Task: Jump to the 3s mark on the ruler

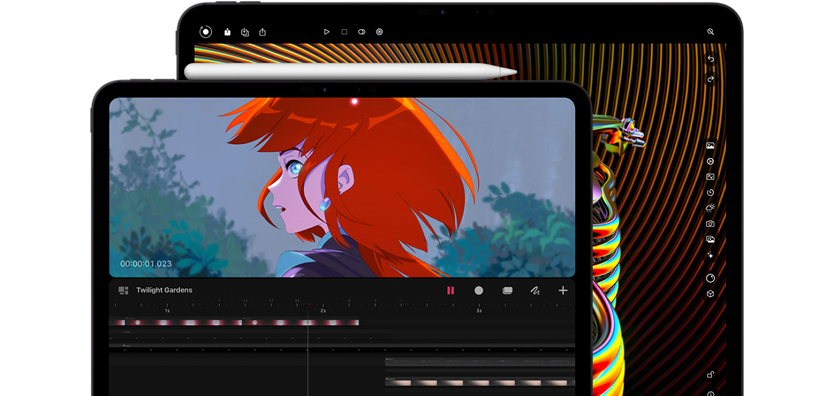Action: click(479, 310)
